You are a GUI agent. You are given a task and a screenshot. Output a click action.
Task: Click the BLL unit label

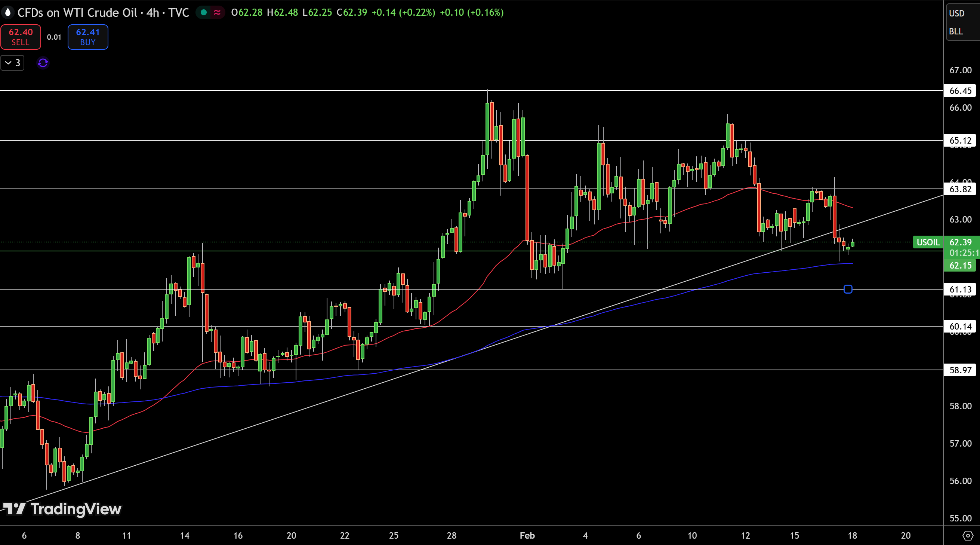pyautogui.click(x=956, y=31)
